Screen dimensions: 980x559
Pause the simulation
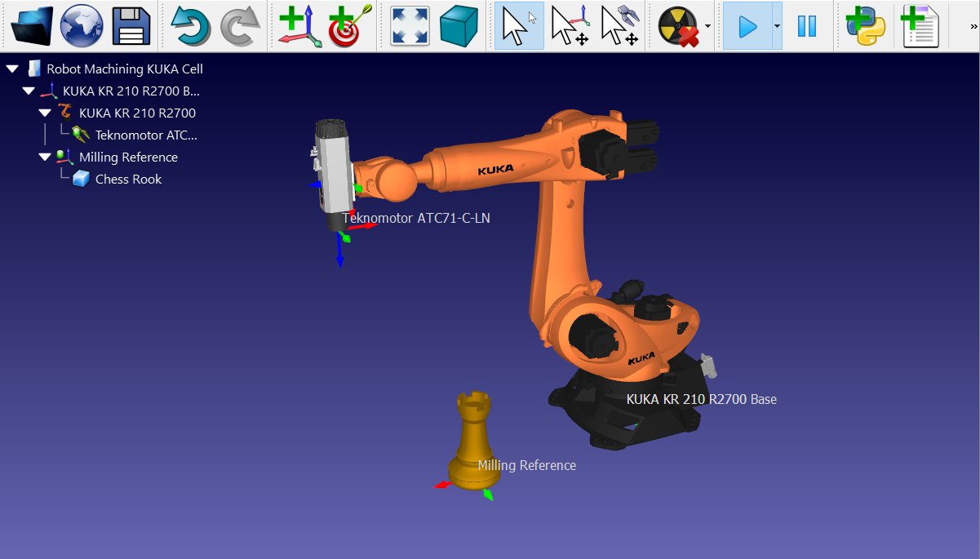pos(807,26)
